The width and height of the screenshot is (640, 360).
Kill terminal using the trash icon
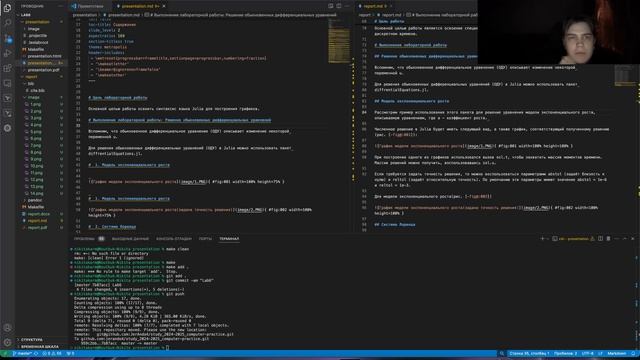point(608,238)
